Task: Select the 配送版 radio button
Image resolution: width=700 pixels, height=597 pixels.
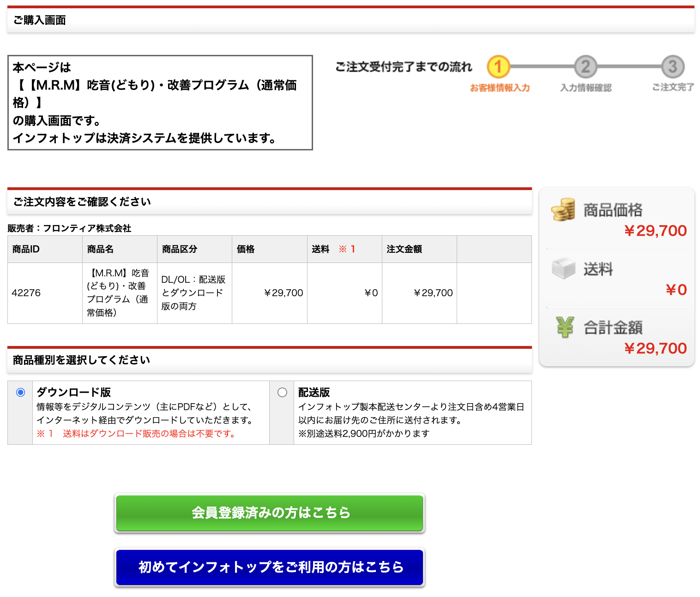Action: click(282, 392)
